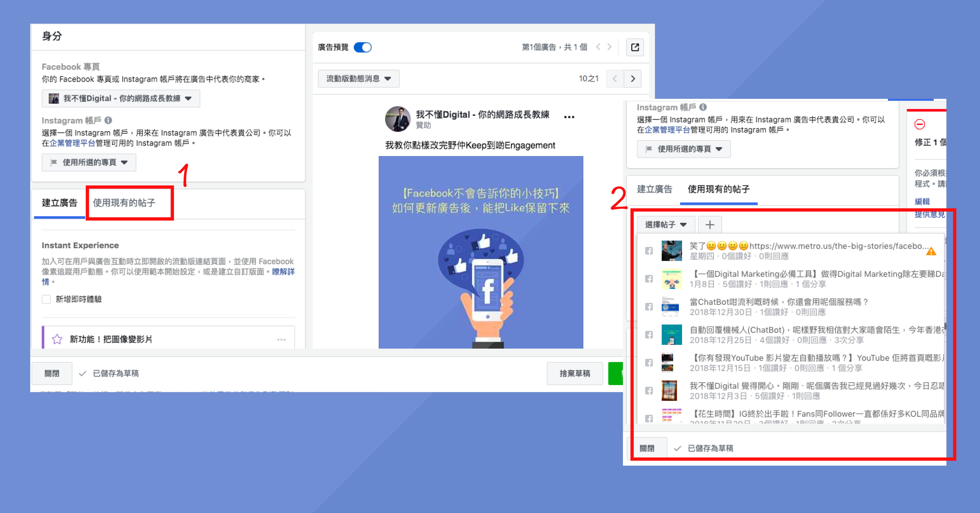Image resolution: width=980 pixels, height=513 pixels.
Task: Click the Facebook icon beside the Digital Marketing必備工具 post
Action: (x=649, y=279)
